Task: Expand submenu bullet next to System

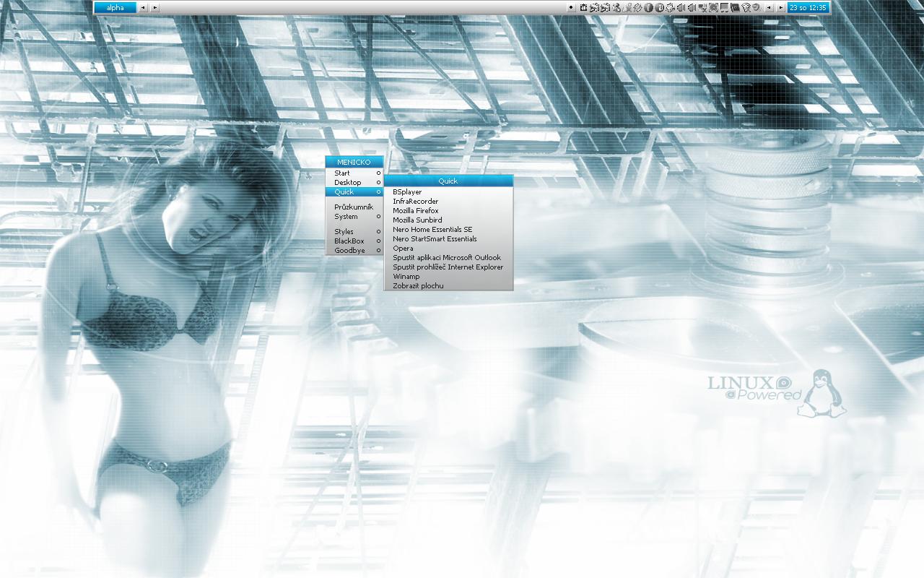Action: (x=378, y=217)
